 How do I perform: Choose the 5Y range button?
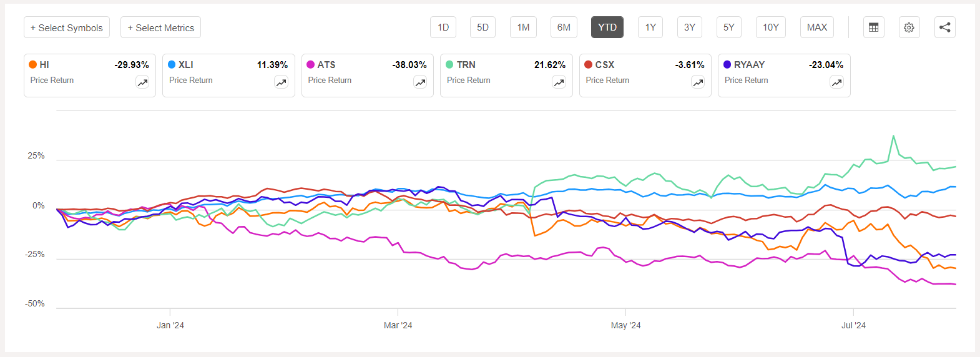point(728,27)
